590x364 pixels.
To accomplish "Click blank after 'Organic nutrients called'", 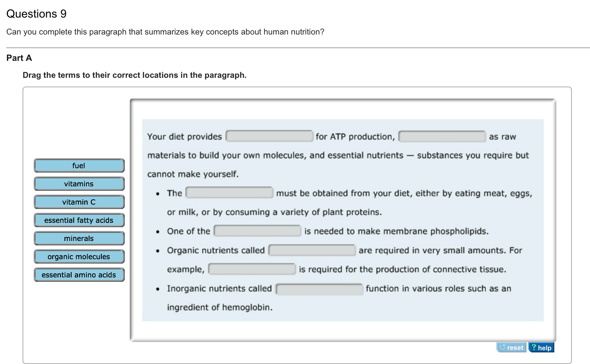I will pyautogui.click(x=312, y=250).
